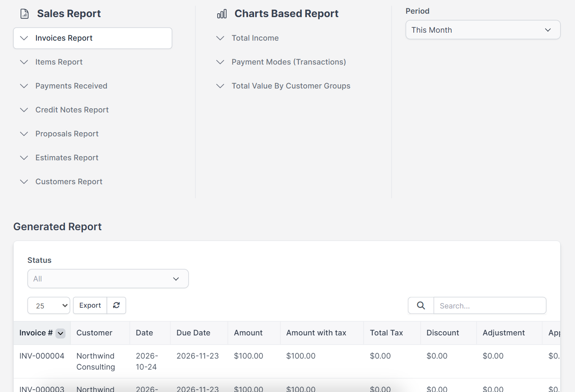
Task: Expand Credit Notes Report
Action: 72,110
